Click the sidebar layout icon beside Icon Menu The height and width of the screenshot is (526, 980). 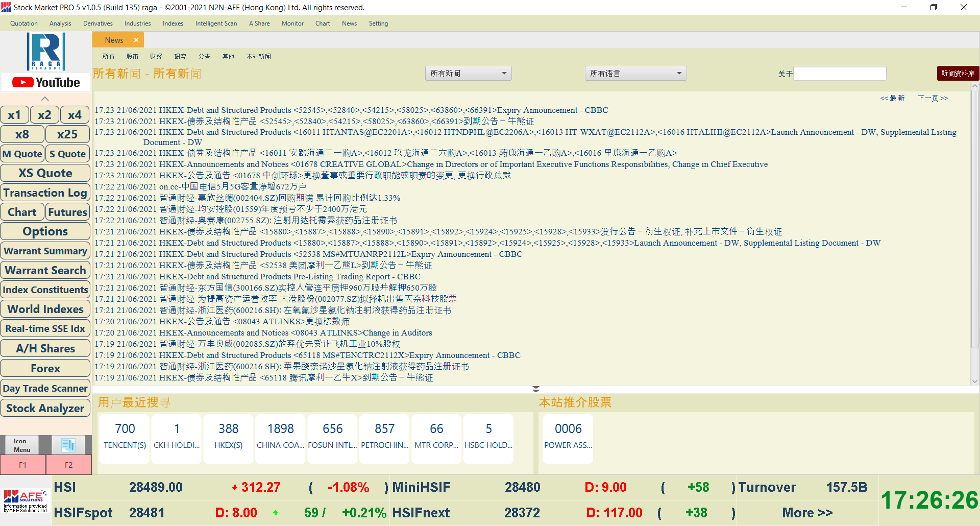pyautogui.click(x=68, y=445)
